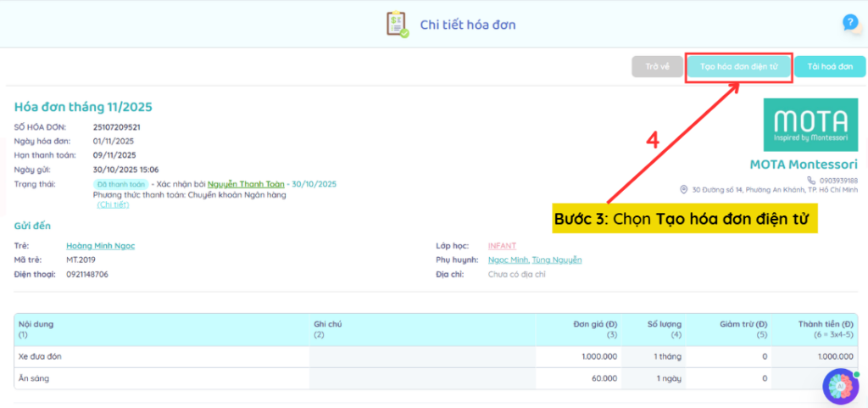Open the help question mark icon
Screen dimensions: 868x408
(x=850, y=23)
